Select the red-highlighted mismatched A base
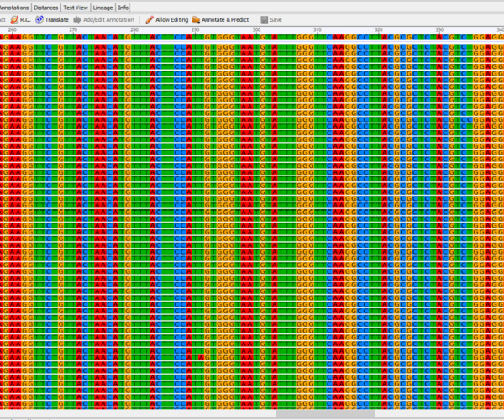504x420 pixels. [x=202, y=357]
